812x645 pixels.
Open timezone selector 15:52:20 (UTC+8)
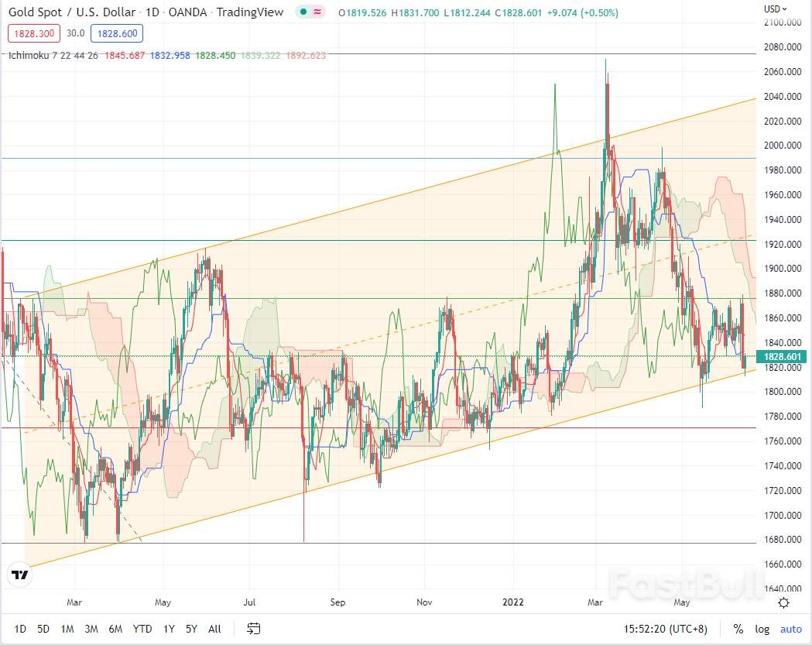pyautogui.click(x=665, y=629)
